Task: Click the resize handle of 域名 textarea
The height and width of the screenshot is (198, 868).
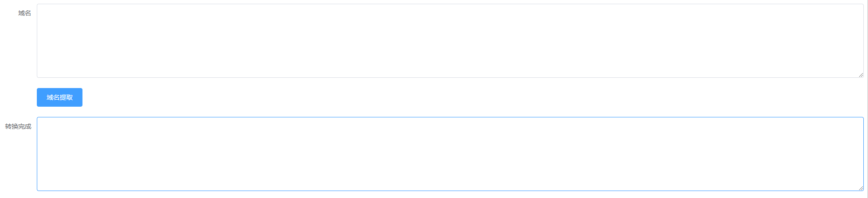Action: pos(861,75)
